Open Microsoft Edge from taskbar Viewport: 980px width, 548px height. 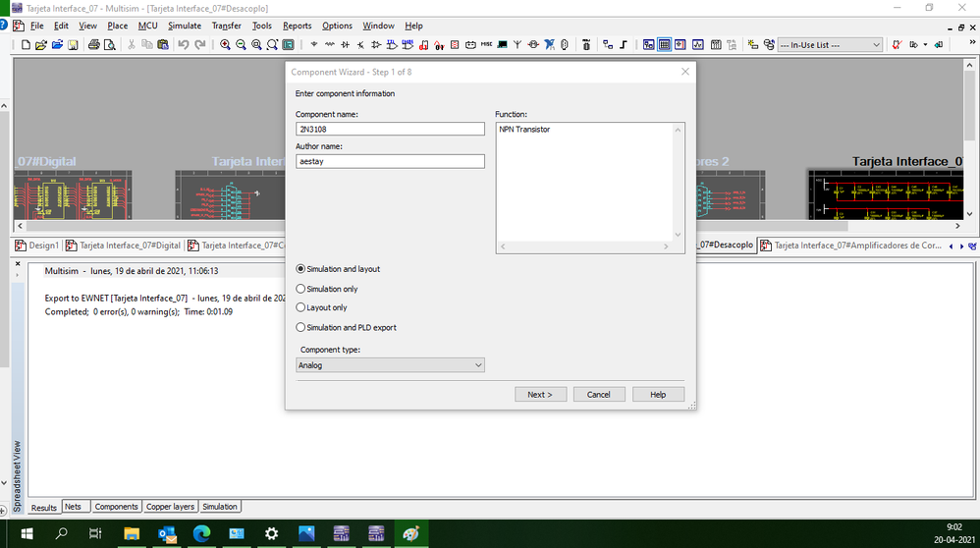[x=201, y=533]
